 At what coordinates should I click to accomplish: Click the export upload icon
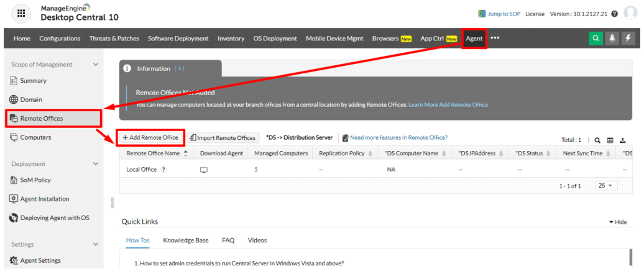point(623,140)
